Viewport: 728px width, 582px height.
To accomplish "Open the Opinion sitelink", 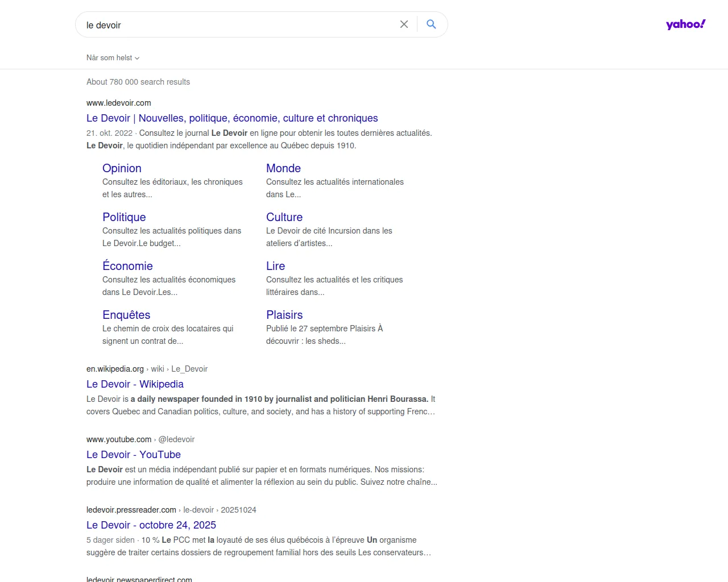I will [122, 168].
